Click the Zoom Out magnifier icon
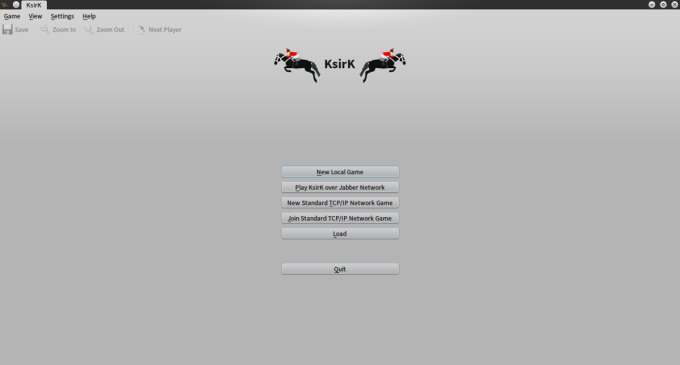Image resolution: width=680 pixels, height=365 pixels. 88,29
